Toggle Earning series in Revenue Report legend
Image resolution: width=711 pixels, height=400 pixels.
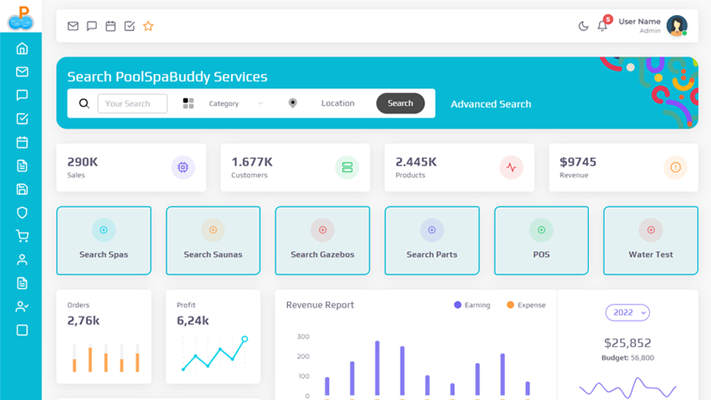[472, 305]
